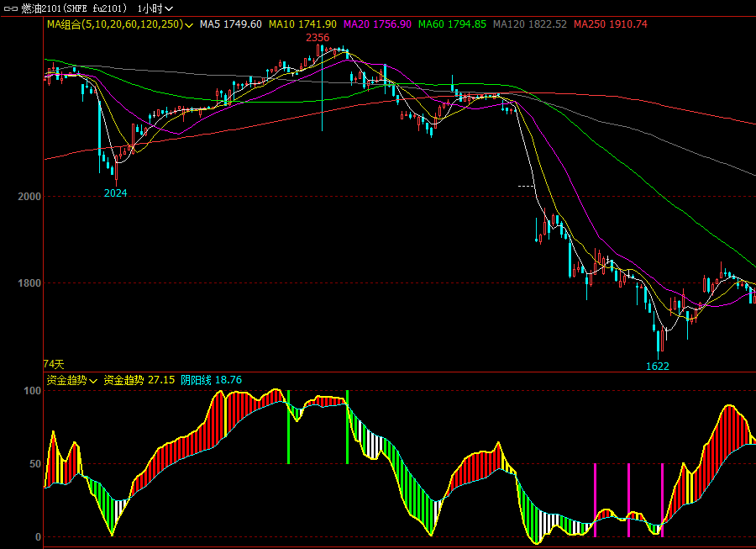Click the MA60 1794.85 value label

coord(452,24)
